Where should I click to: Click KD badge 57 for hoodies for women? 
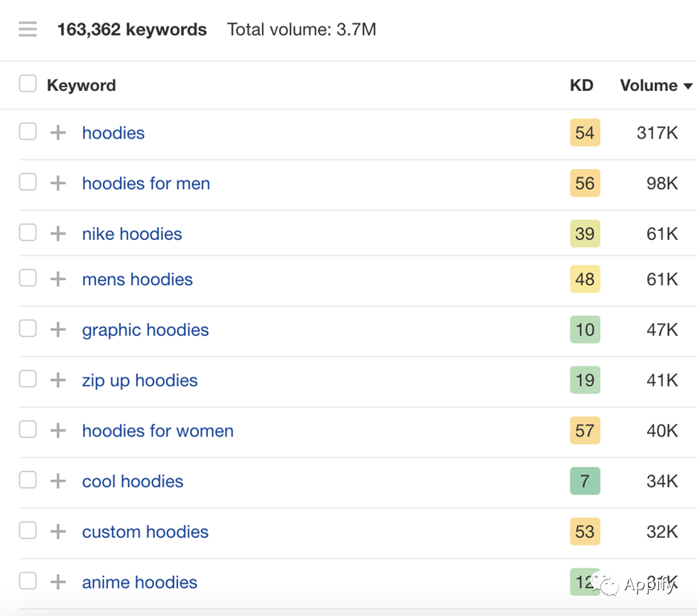585,430
